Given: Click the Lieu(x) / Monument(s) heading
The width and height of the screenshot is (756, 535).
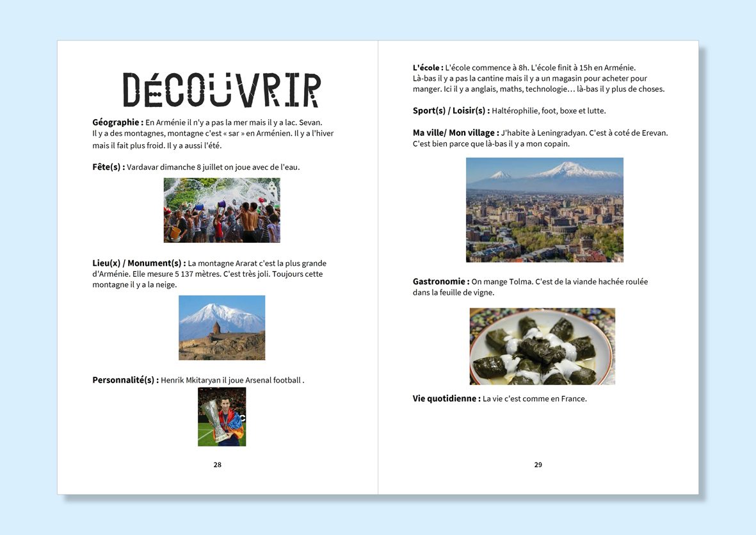Looking at the screenshot, I should [139, 263].
